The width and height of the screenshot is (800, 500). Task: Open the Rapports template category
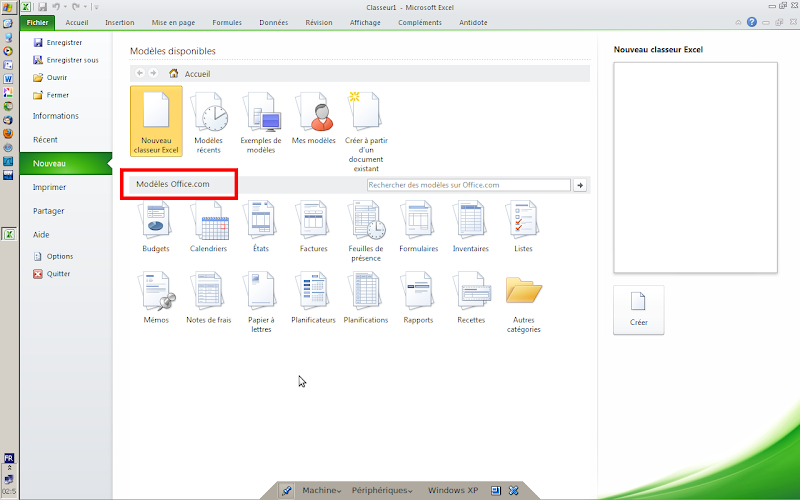click(418, 298)
